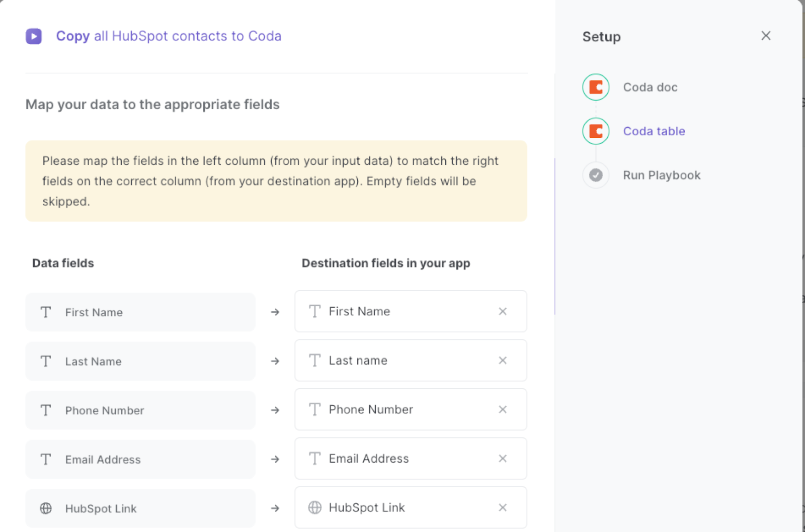Click 'Map your data to the appropriate fields'
The image size is (805, 532).
coord(152,105)
